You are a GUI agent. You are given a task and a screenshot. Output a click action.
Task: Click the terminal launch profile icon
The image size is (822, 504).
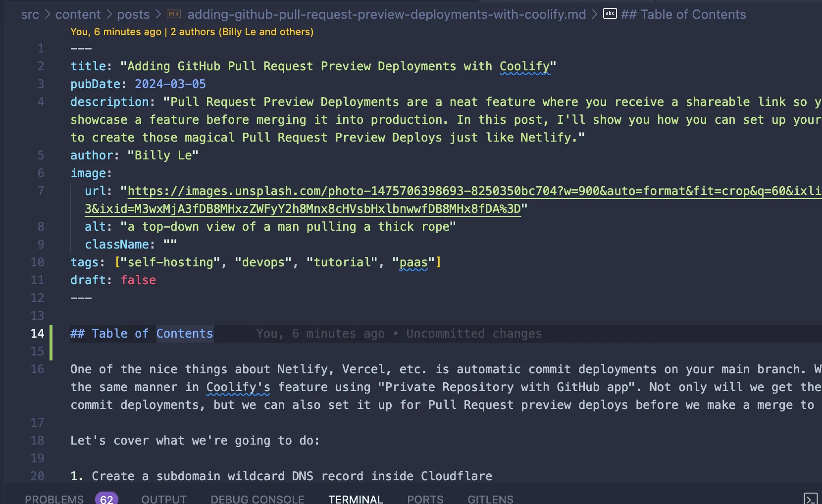point(811,499)
